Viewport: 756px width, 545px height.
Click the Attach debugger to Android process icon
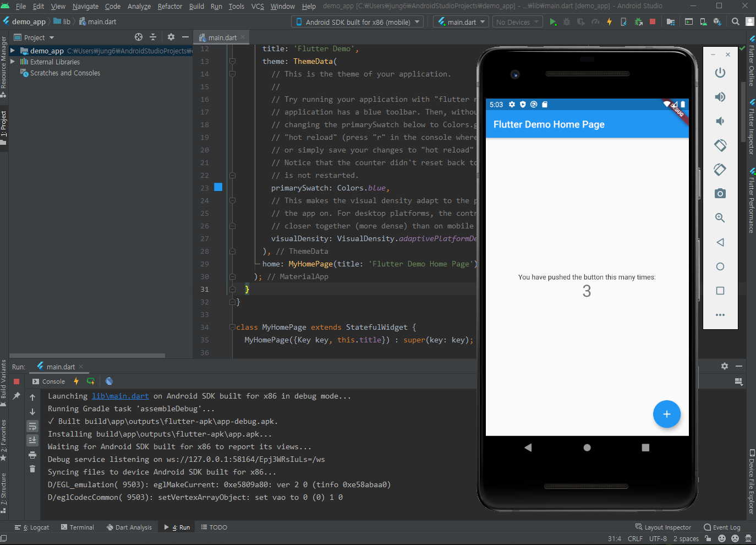pyautogui.click(x=638, y=22)
